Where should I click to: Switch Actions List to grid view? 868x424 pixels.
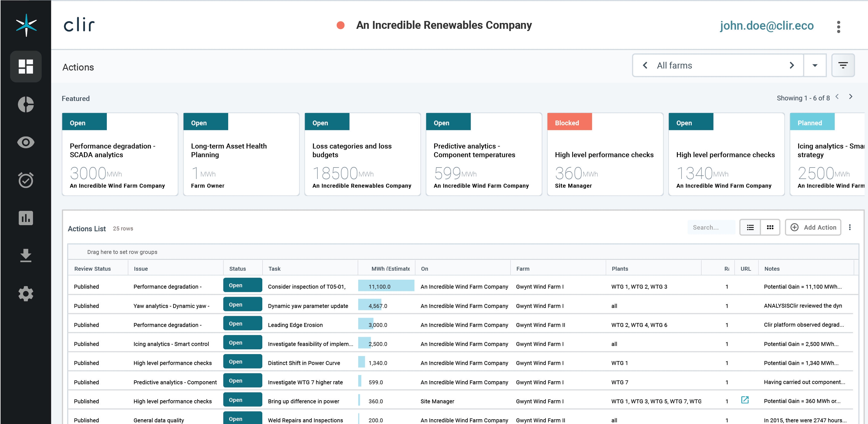coord(770,227)
